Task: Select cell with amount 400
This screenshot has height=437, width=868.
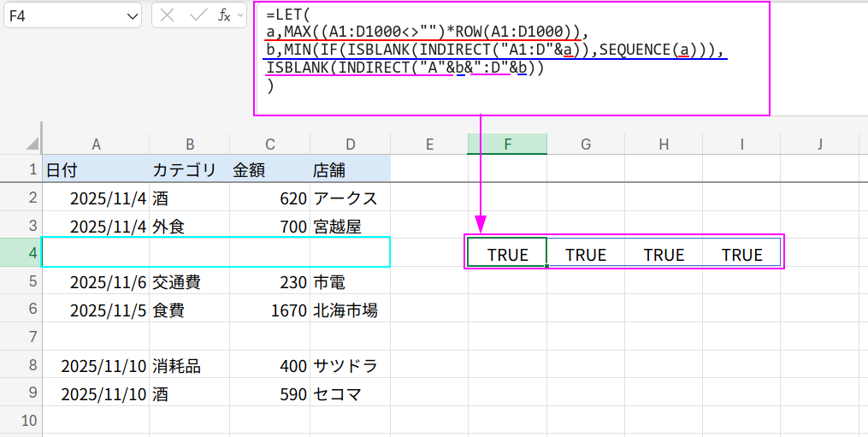Action: pos(269,364)
